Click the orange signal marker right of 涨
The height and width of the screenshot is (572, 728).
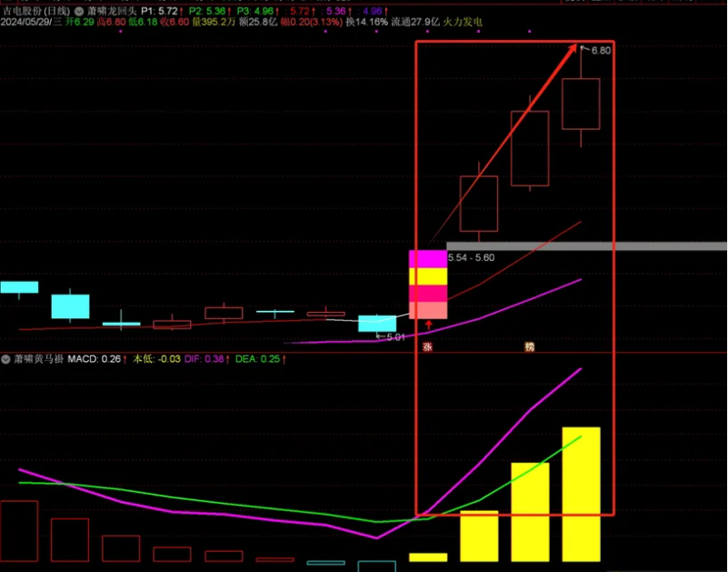[x=529, y=347]
